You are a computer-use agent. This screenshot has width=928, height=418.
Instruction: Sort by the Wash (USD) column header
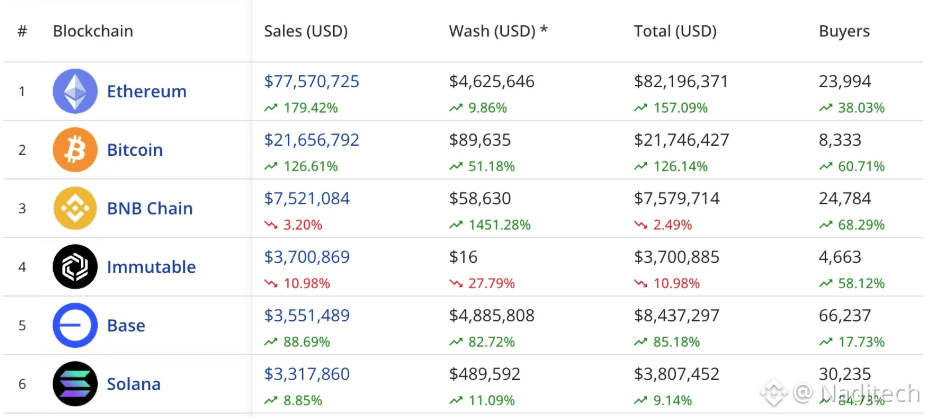click(x=498, y=31)
